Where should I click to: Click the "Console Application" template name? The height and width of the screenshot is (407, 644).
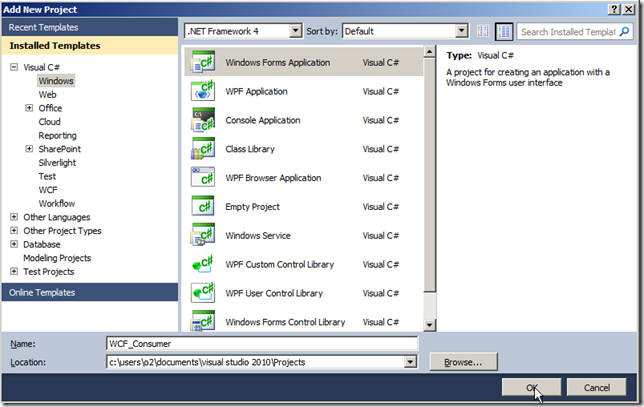(263, 120)
